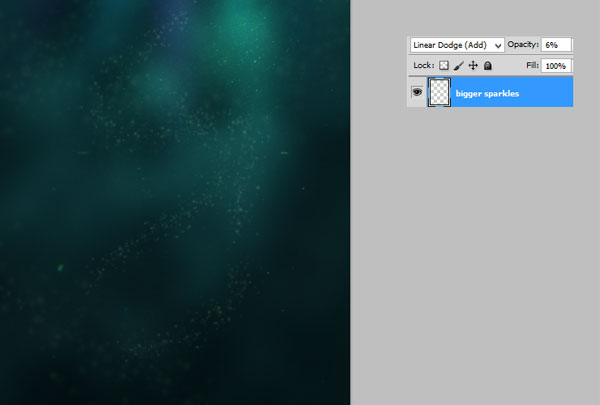Click the Fill label text
Viewport: 600px width, 405px height.
tap(532, 66)
